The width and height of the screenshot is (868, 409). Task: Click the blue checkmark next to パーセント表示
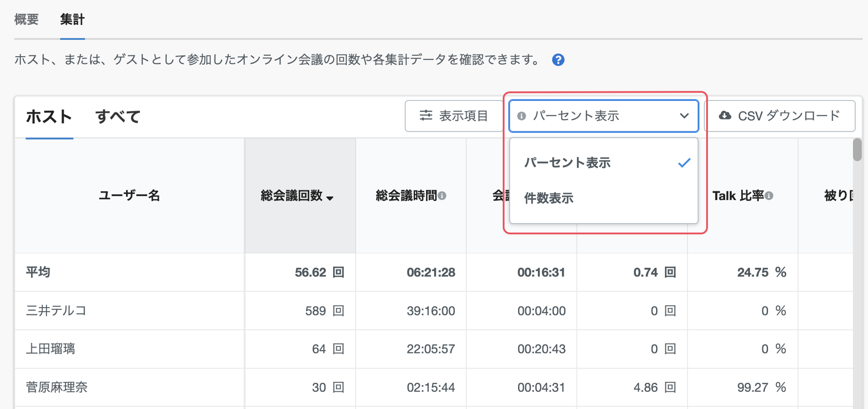(x=684, y=163)
